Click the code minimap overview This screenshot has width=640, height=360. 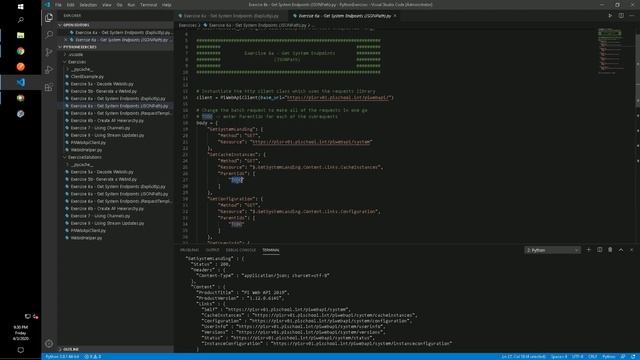611,51
